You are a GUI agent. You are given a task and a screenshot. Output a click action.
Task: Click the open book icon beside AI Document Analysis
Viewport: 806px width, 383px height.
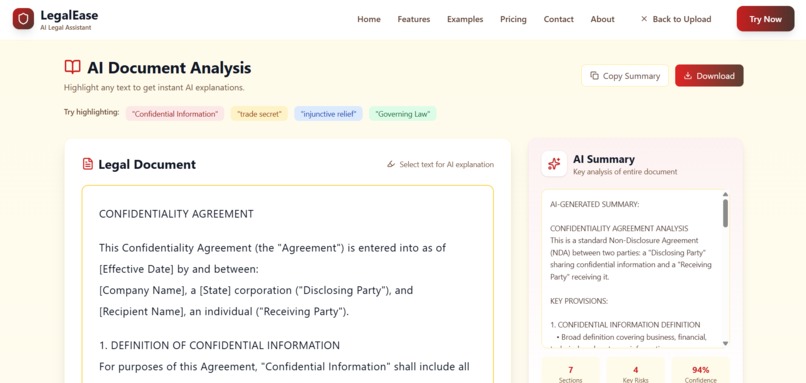[72, 67]
